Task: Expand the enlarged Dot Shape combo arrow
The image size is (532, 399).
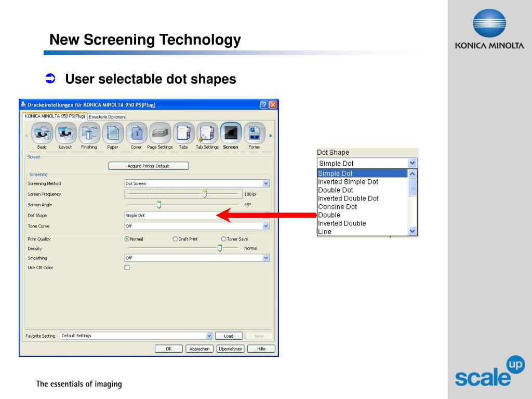Action: coord(412,163)
